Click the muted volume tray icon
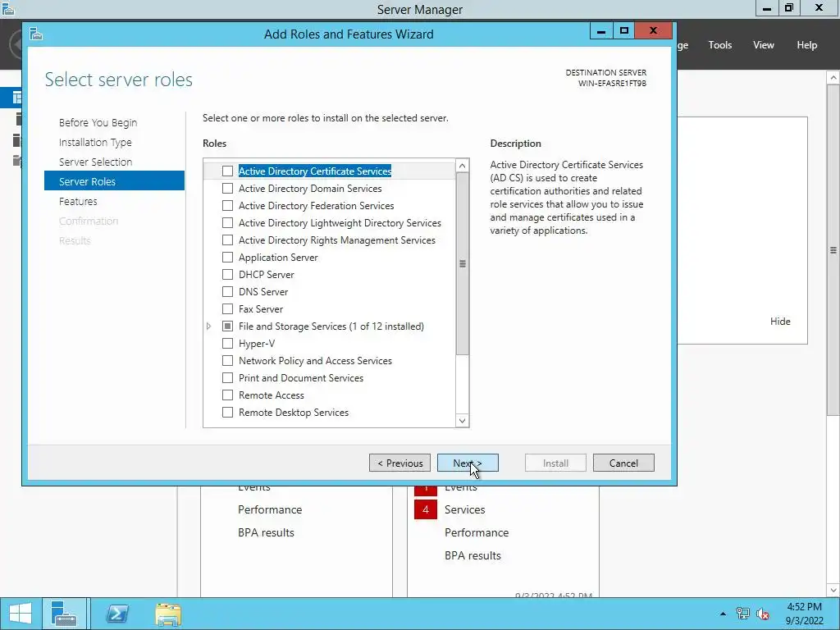Image resolution: width=840 pixels, height=630 pixels. (x=763, y=614)
